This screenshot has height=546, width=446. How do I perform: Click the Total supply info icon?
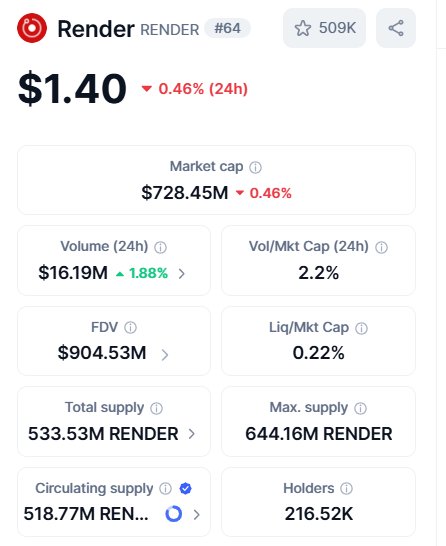pos(156,408)
